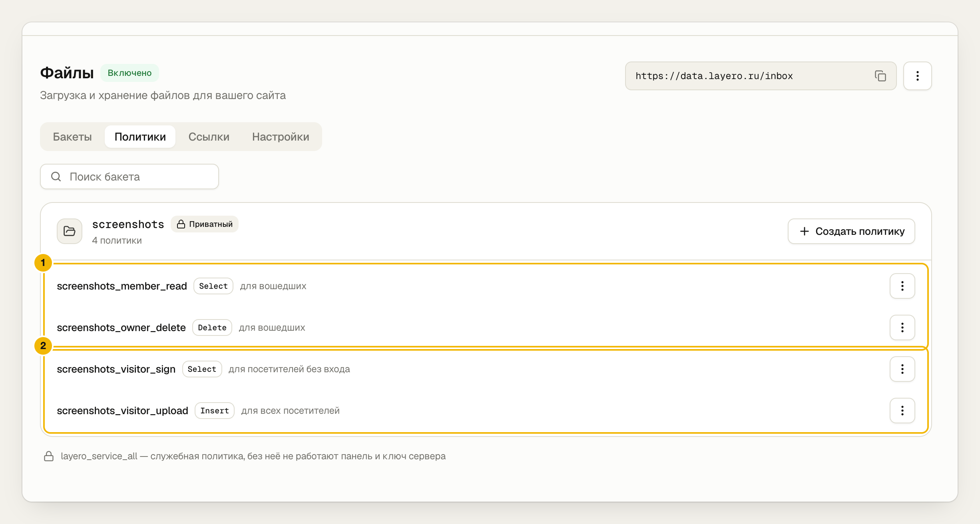980x524 pixels.
Task: Select the screenshots_visitor_upload policy name
Action: click(x=122, y=411)
